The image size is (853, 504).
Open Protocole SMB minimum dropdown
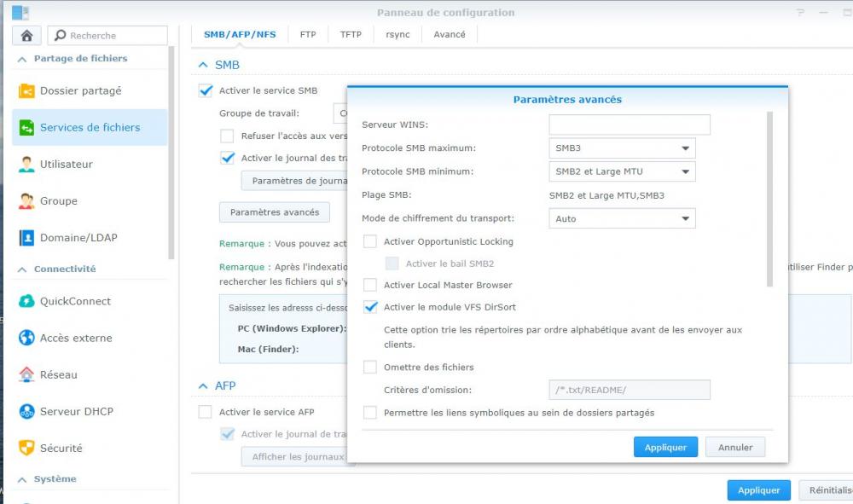622,171
